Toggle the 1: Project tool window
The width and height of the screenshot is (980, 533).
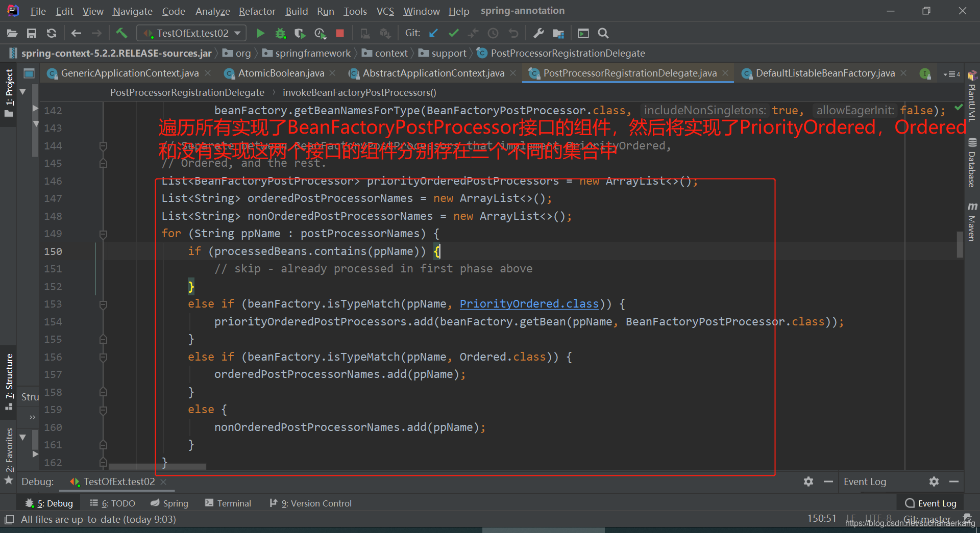(x=9, y=93)
